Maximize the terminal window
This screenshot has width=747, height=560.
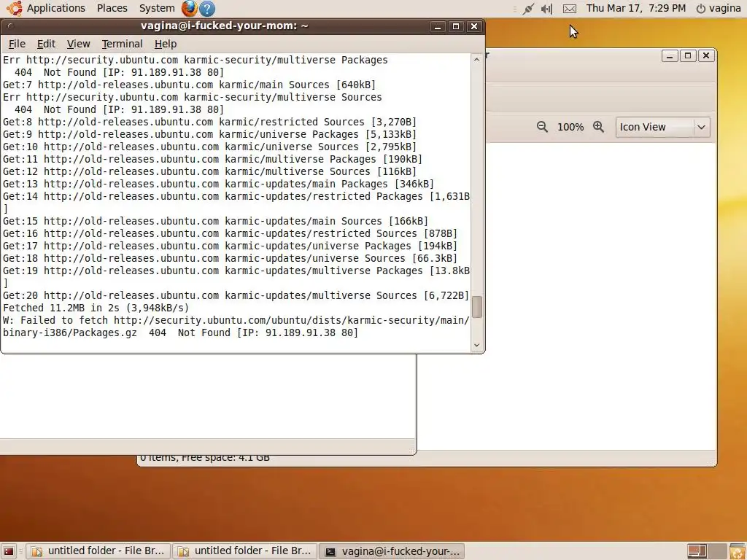(456, 26)
